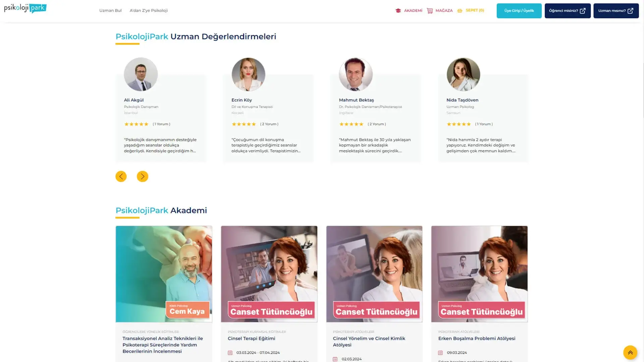Click the Mağaza shopping cart icon
Screen dimensions: 644x362
tap(430, 11)
